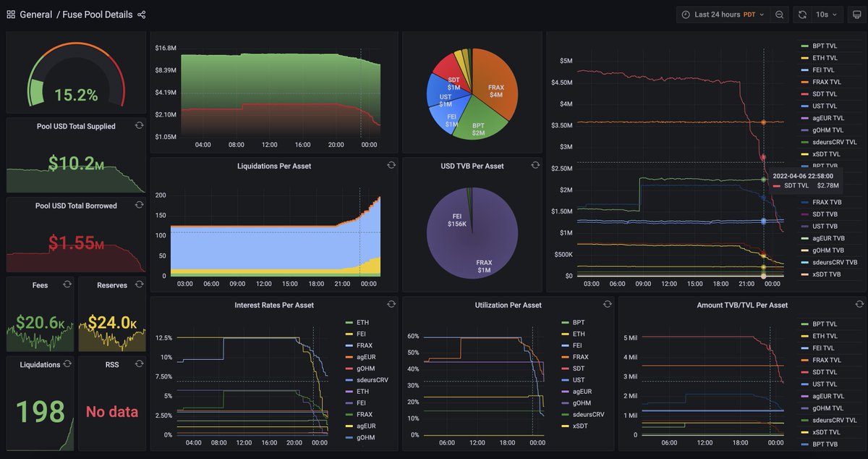This screenshot has width=868, height=459.
Task: Switch to TV view with monitor icon
Action: 856,14
